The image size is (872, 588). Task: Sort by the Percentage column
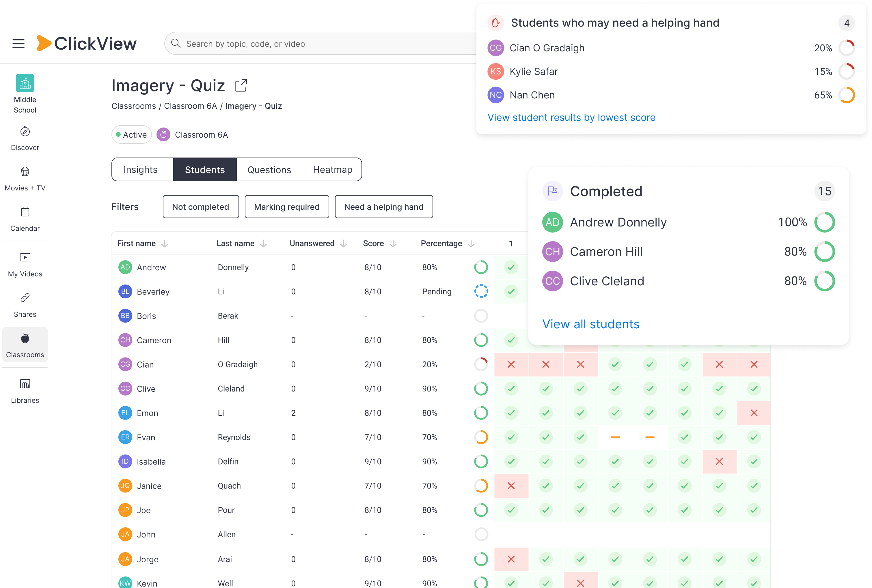pyautogui.click(x=448, y=244)
